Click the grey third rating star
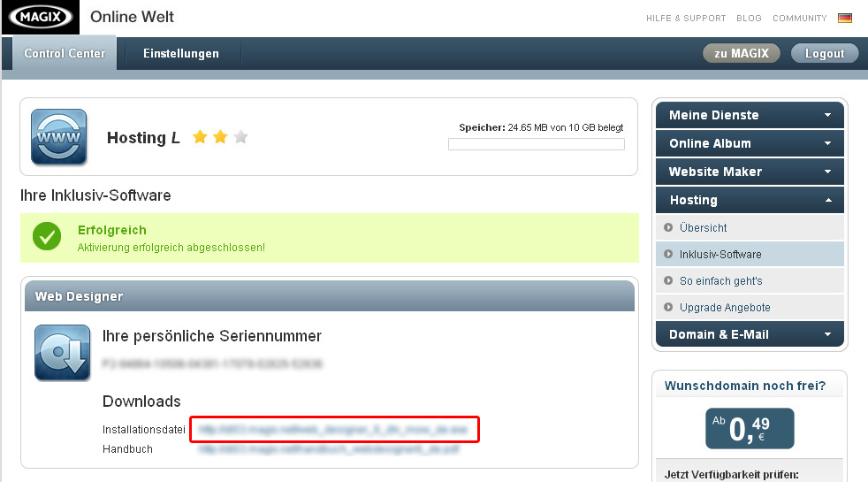 [240, 136]
